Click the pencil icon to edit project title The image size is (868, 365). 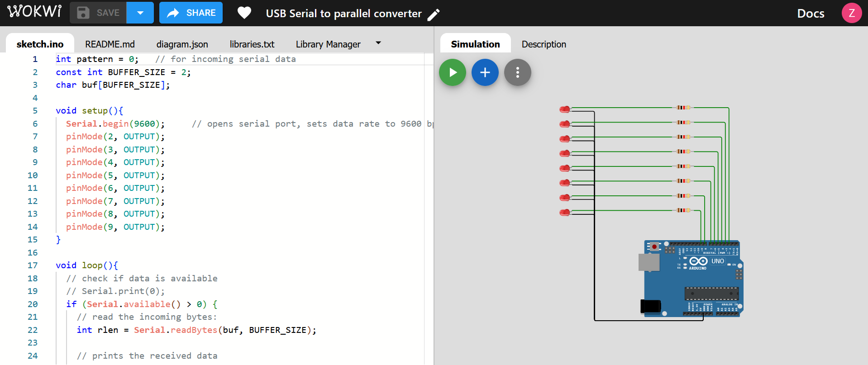pyautogui.click(x=434, y=14)
